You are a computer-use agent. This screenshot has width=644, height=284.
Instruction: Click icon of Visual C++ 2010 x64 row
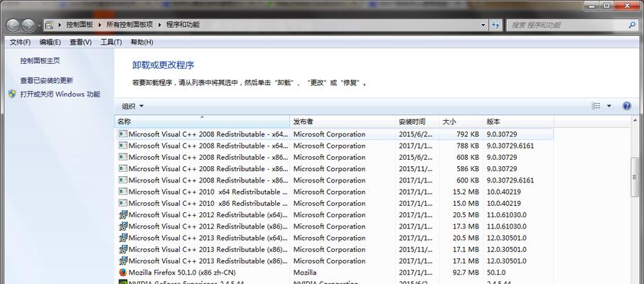click(x=123, y=191)
